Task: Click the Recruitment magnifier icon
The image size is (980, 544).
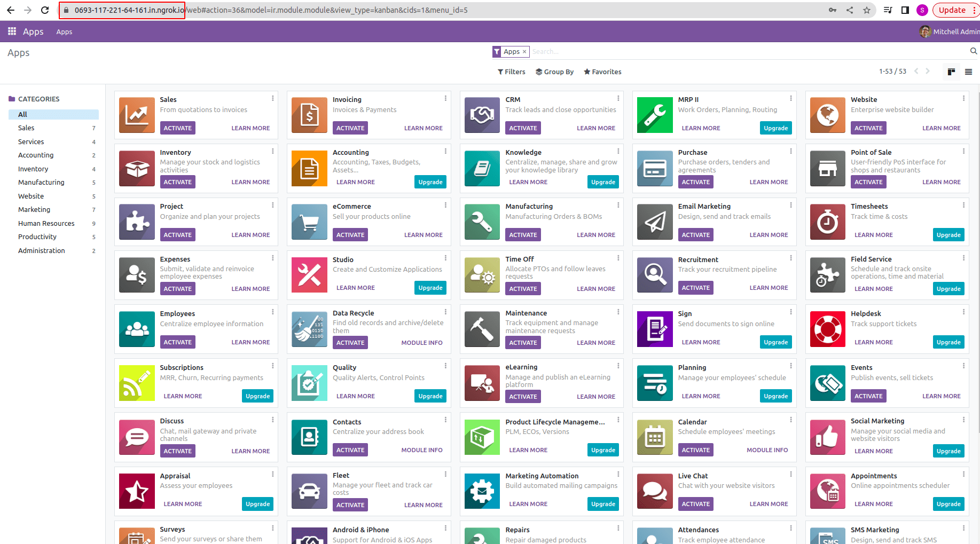Action: tap(655, 275)
